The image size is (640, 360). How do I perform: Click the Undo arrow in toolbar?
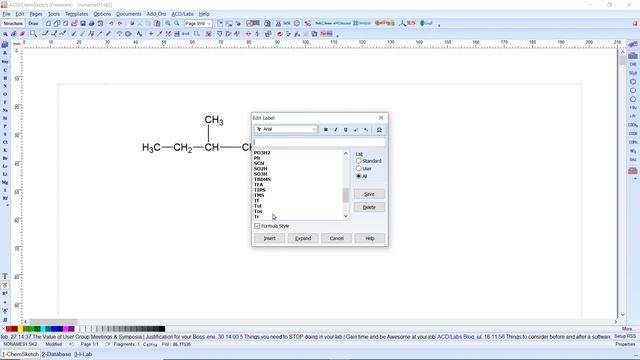111,24
